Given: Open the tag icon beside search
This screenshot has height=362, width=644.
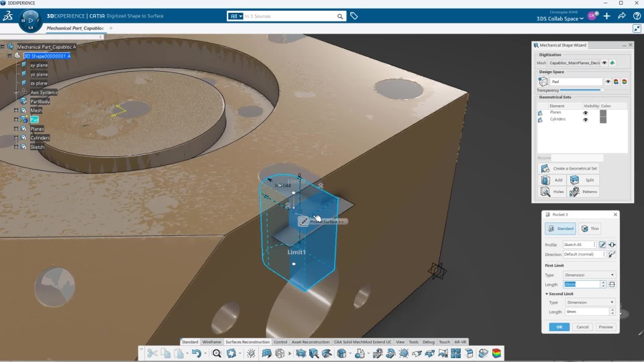Looking at the screenshot, I should tap(354, 16).
